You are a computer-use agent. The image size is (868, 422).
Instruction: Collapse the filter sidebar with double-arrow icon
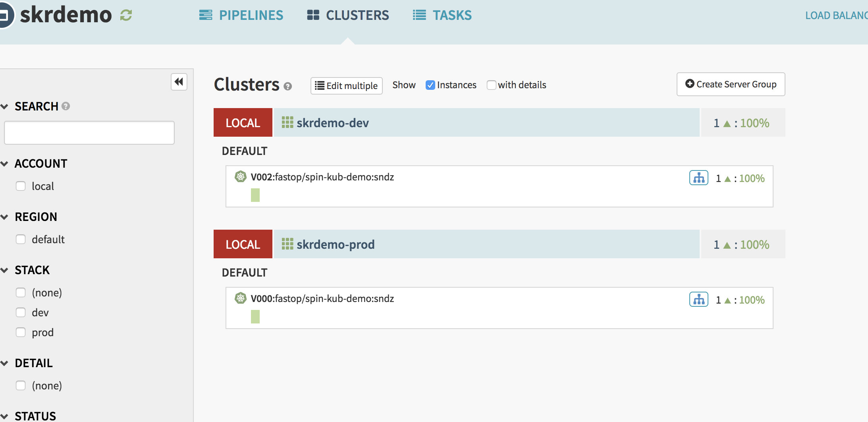pos(179,82)
